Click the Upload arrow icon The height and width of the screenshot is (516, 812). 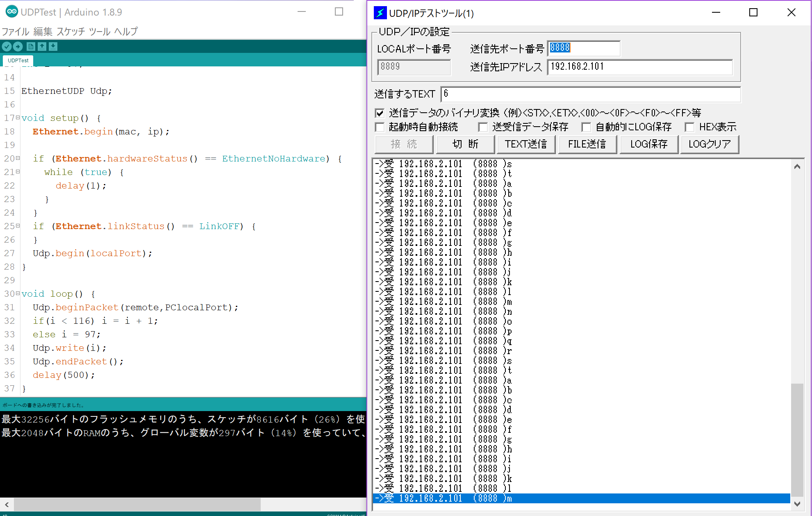(18, 47)
